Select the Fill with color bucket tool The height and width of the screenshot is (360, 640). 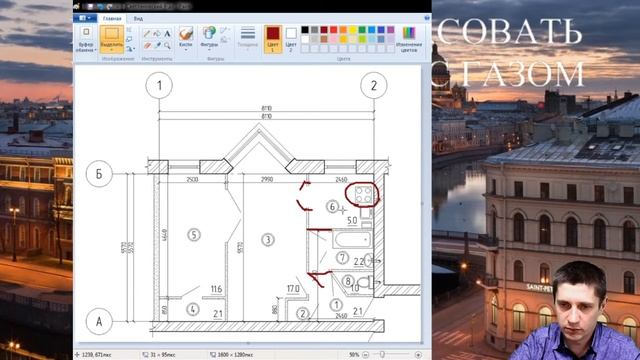tap(157, 33)
